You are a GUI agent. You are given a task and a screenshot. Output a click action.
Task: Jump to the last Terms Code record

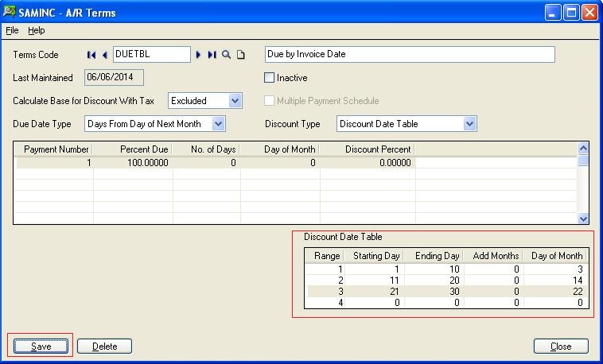(212, 55)
